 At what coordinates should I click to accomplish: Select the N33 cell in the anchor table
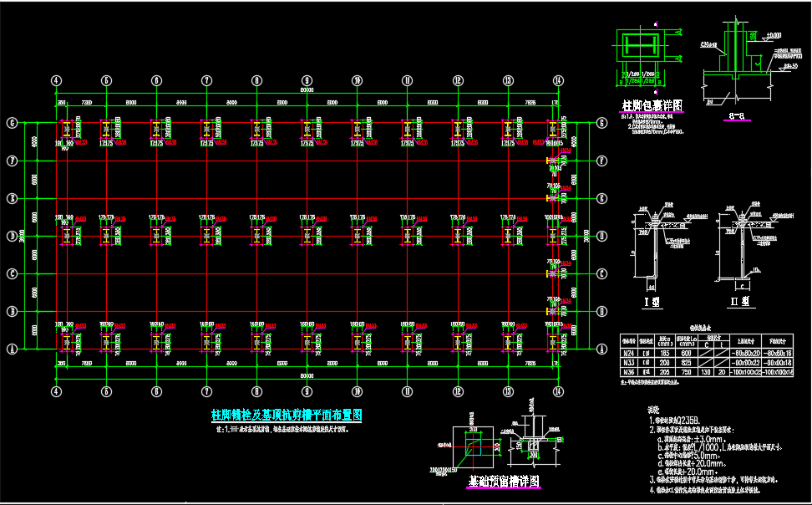(629, 362)
